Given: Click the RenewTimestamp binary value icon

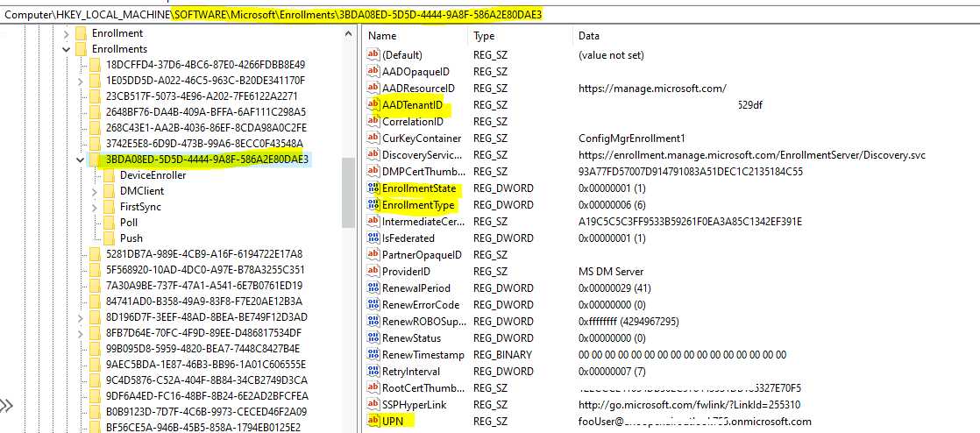Looking at the screenshot, I should pos(373,355).
